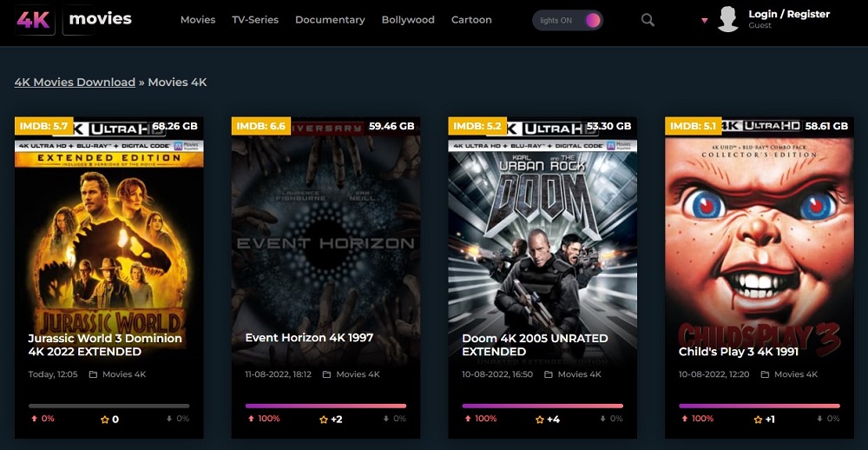Screen dimensions: 868x450
Task: Click the guest avatar icon
Action: pyautogui.click(x=728, y=19)
